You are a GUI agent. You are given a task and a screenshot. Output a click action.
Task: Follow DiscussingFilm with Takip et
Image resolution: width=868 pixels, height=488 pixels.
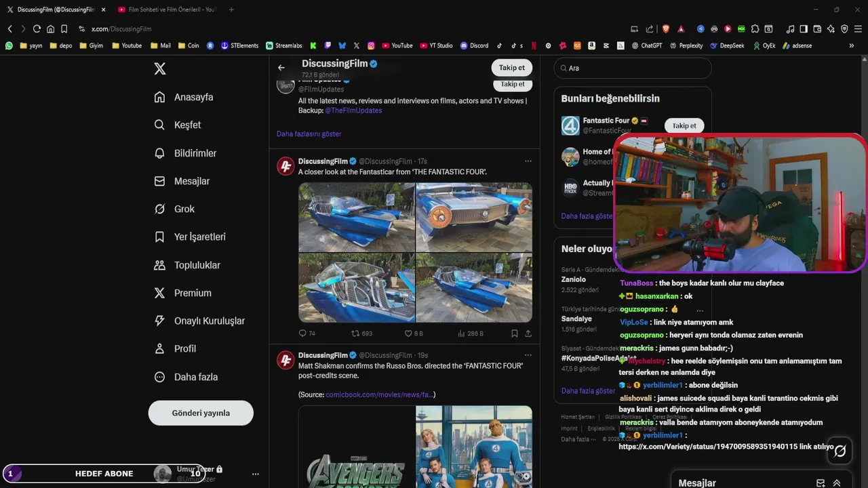point(512,68)
